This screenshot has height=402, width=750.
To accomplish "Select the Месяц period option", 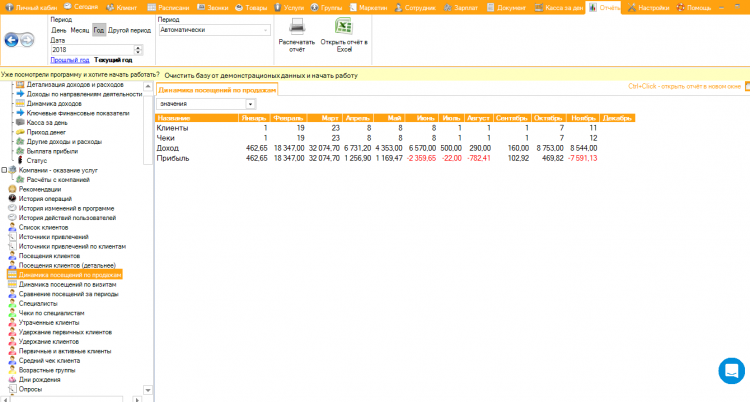I will [80, 30].
